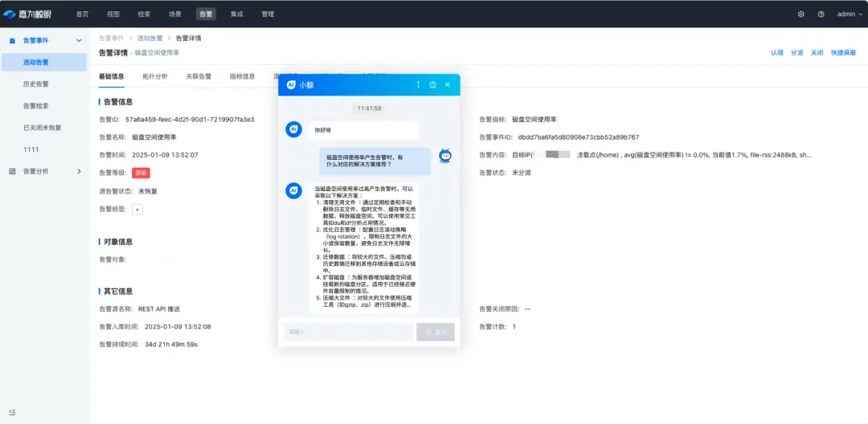Click the blue eye logo in the header
Image resolution: width=868 pixels, height=424 pixels.
coord(10,14)
